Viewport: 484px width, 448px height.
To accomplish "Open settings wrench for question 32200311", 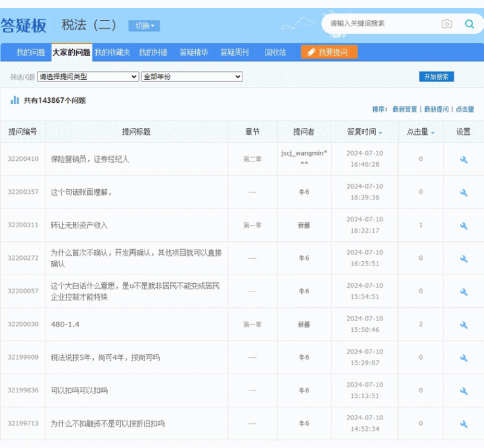I will pyautogui.click(x=463, y=226).
